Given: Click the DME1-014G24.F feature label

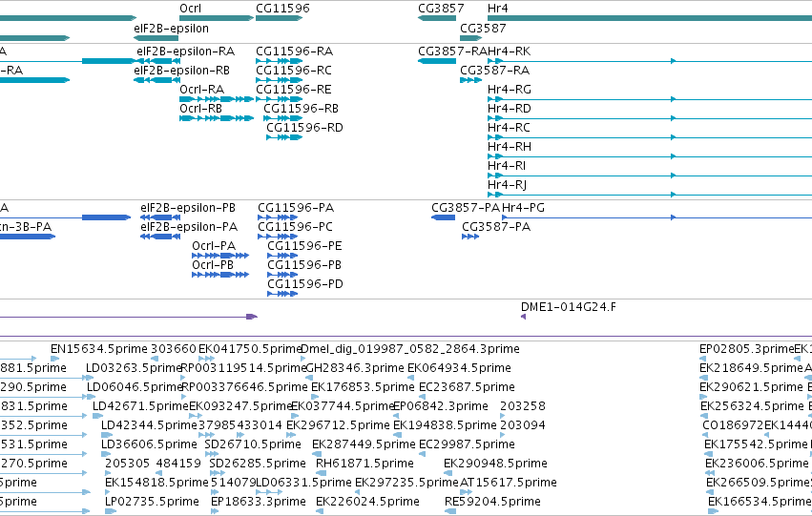Looking at the screenshot, I should point(568,307).
